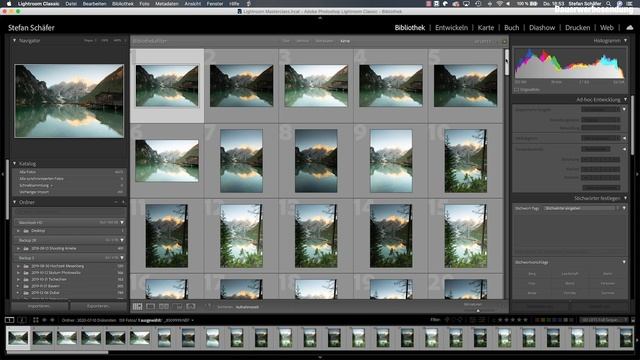Screen dimensions: 640x360
Task: Select grid photo number 8
Action: (316, 161)
